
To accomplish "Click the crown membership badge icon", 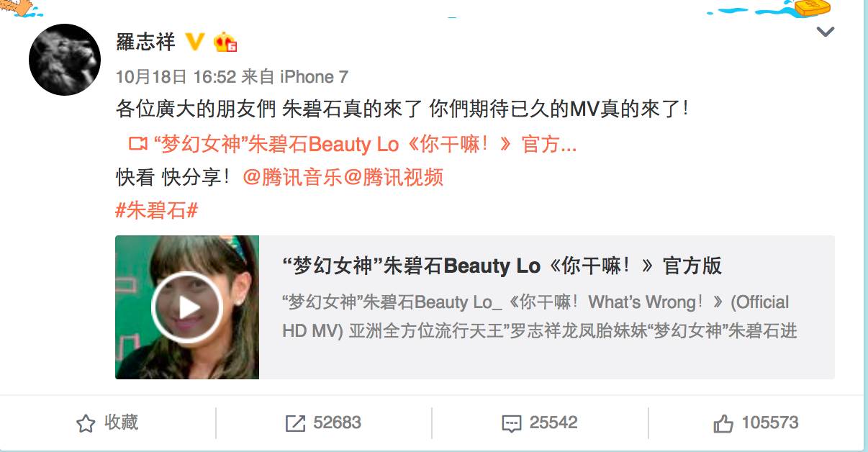I will [x=225, y=42].
